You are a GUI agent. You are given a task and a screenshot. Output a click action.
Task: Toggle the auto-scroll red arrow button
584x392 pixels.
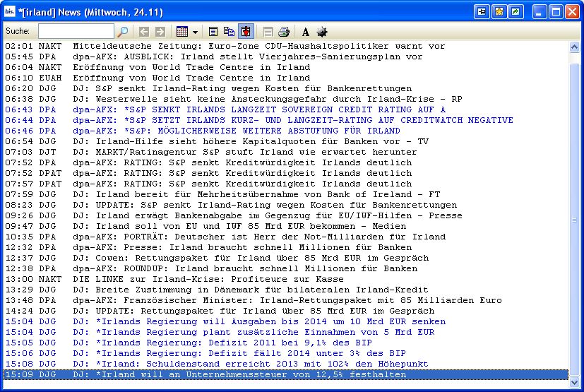(246, 32)
